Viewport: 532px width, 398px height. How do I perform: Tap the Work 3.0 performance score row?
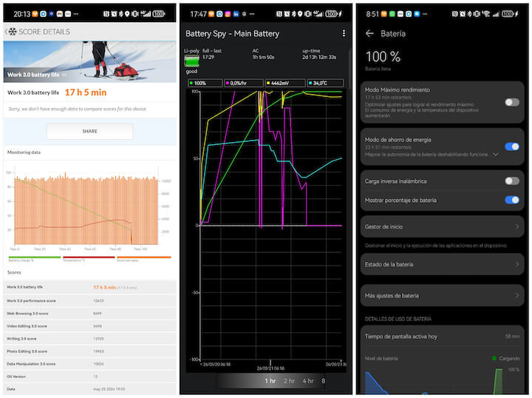click(x=89, y=300)
